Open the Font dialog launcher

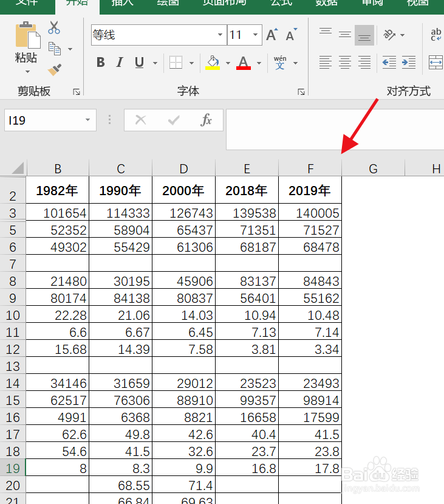301,92
